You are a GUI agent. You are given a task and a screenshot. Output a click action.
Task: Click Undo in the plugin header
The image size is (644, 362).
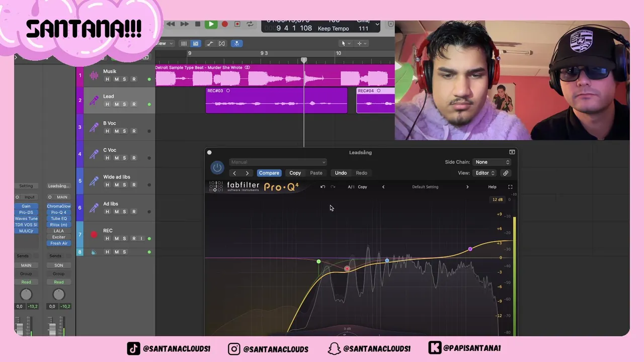click(341, 173)
